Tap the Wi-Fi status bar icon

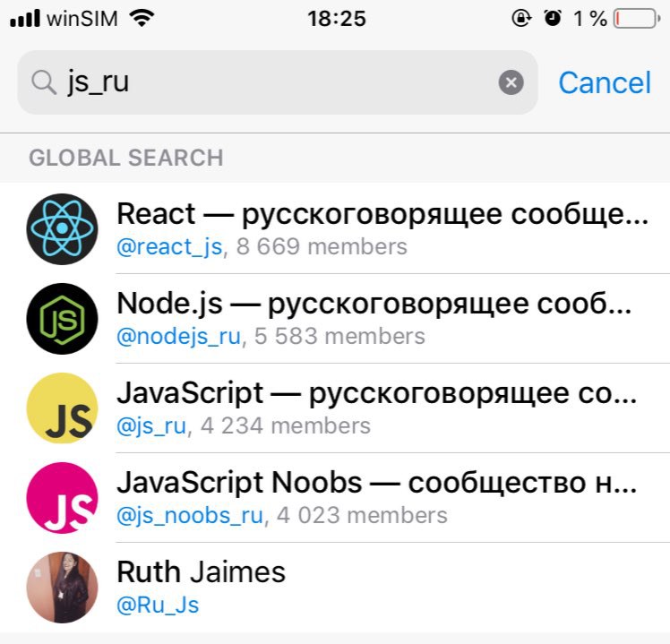[x=142, y=19]
